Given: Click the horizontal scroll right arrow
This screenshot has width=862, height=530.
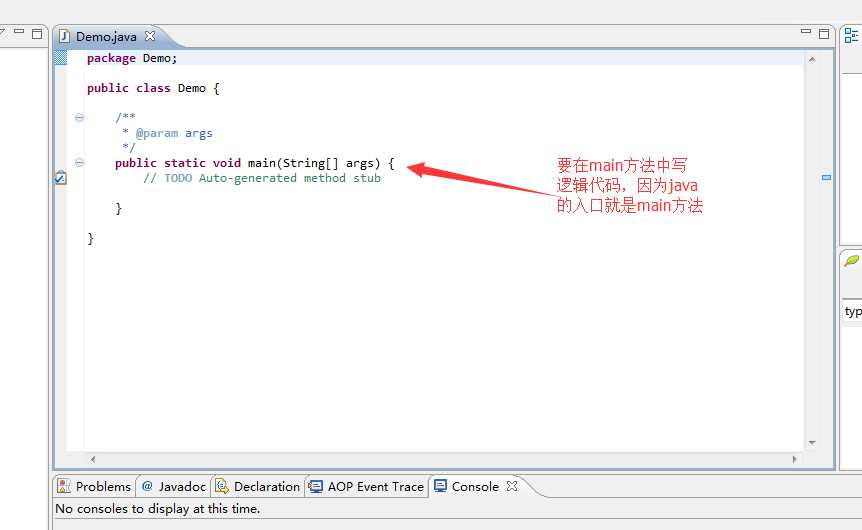Looking at the screenshot, I should (x=794, y=459).
